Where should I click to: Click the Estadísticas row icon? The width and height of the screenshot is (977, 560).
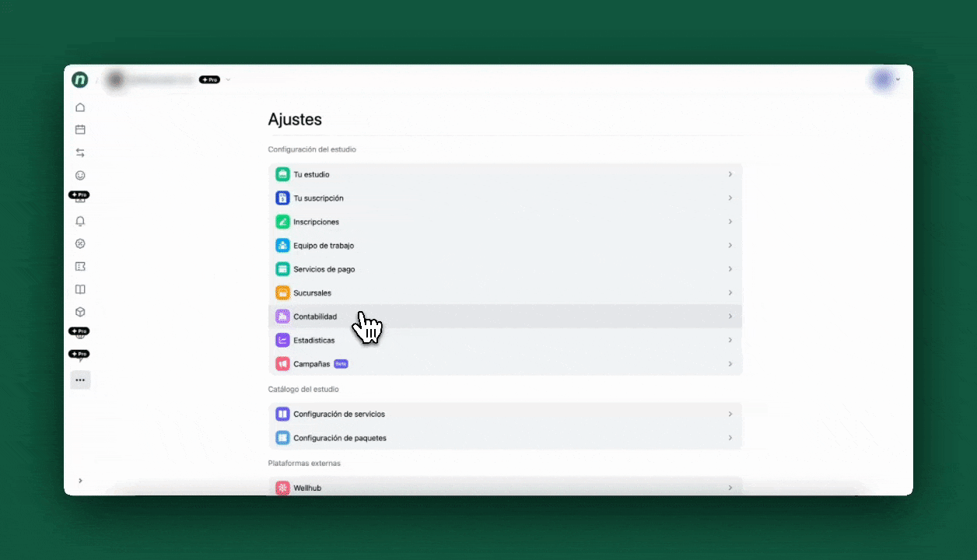point(282,341)
